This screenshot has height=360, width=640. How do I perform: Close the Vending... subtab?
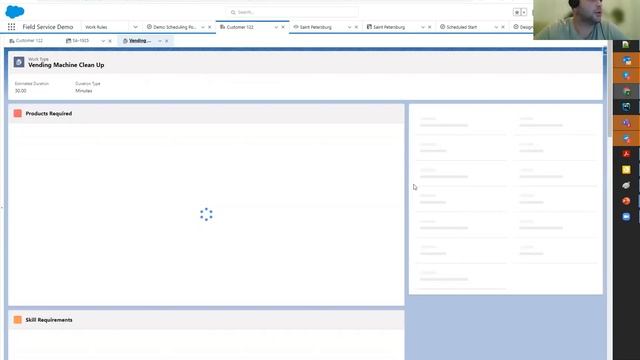167,41
